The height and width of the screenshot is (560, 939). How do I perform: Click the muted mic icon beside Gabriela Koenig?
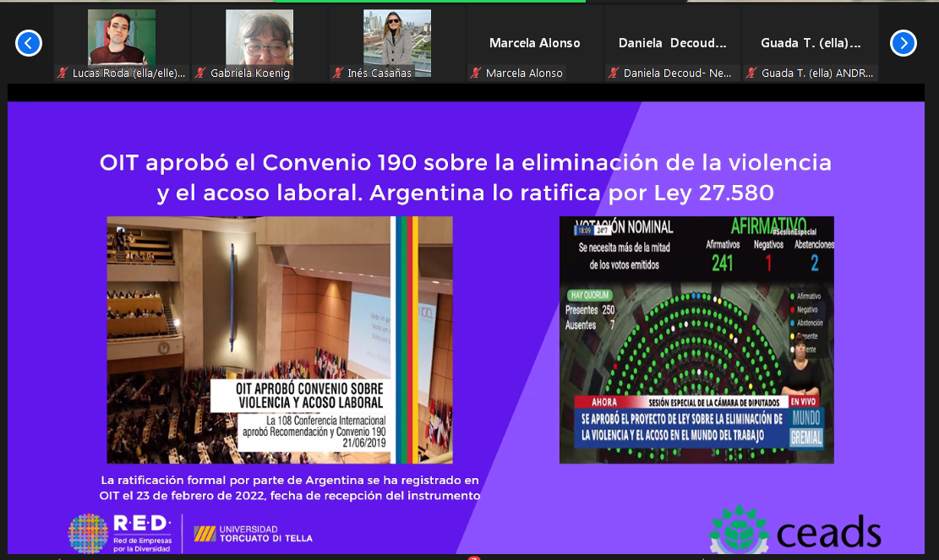pyautogui.click(x=201, y=73)
